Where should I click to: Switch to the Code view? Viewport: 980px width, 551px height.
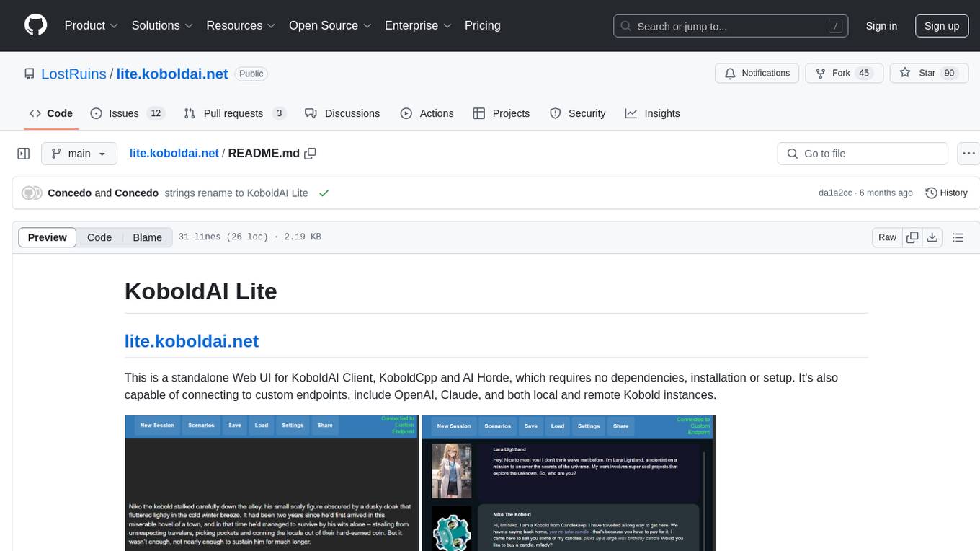(99, 237)
